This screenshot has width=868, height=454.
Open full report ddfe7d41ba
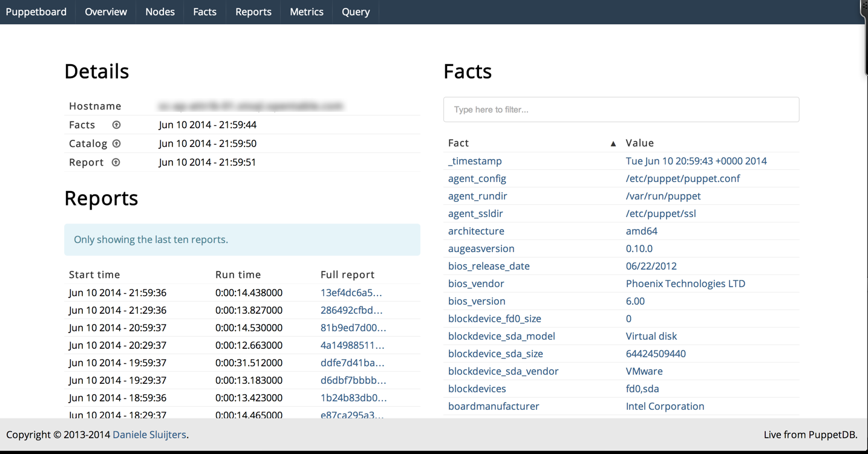(x=352, y=363)
